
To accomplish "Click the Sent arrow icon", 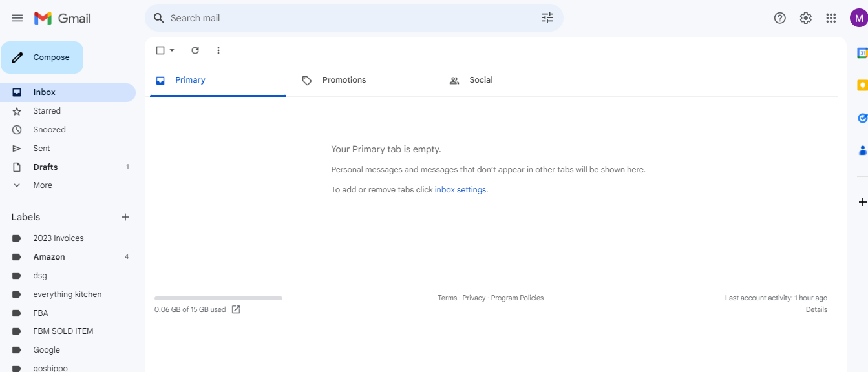I will coord(17,149).
